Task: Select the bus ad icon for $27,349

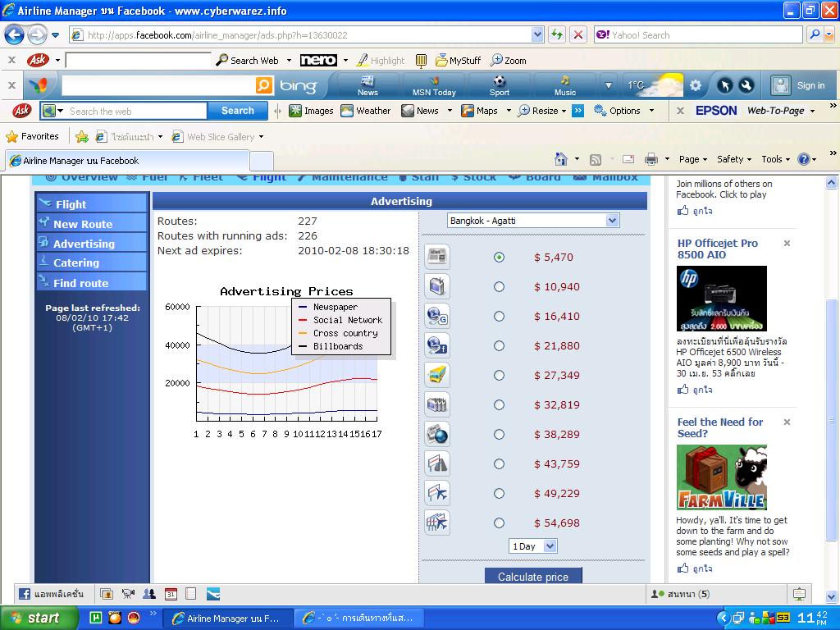Action: point(437,375)
